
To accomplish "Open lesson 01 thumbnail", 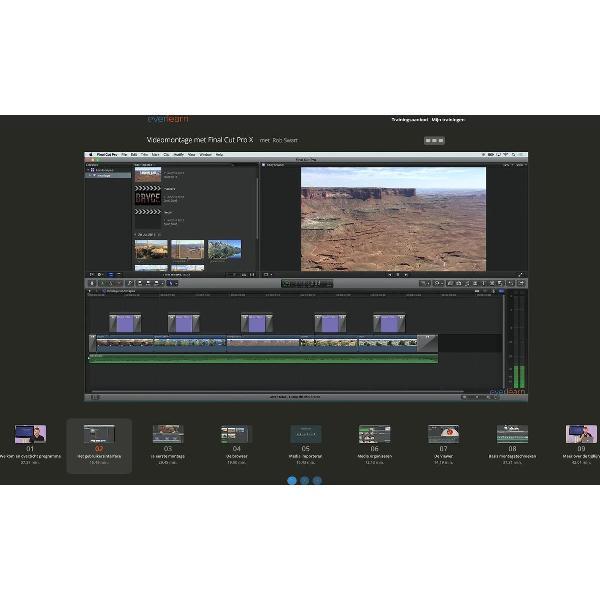I will tap(30, 434).
